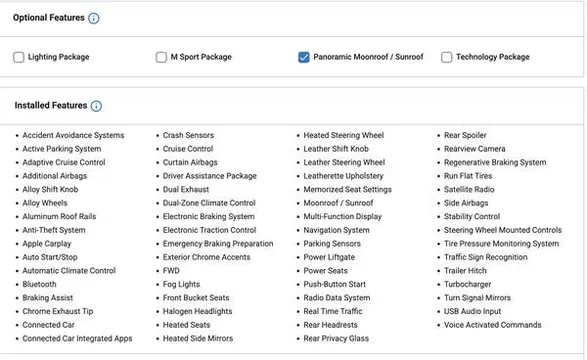Click 'Electronic Traction Control' entry
The width and height of the screenshot is (587, 360).
pos(209,230)
